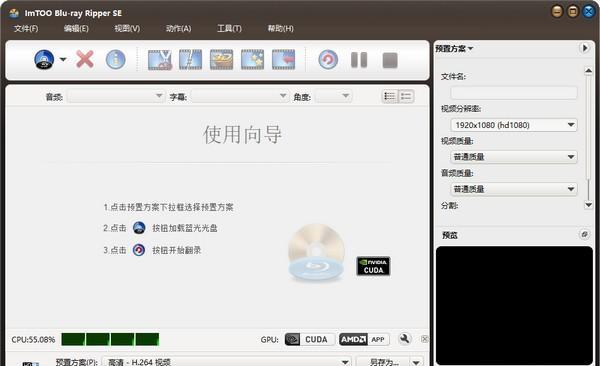Image resolution: width=600 pixels, height=366 pixels.
Task: Expand the 音频 dropdown
Action: tap(116, 96)
